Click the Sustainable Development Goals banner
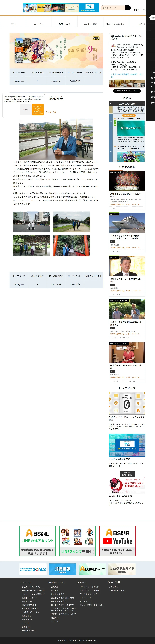The width and height of the screenshot is (155, 644). [x=33, y=569]
